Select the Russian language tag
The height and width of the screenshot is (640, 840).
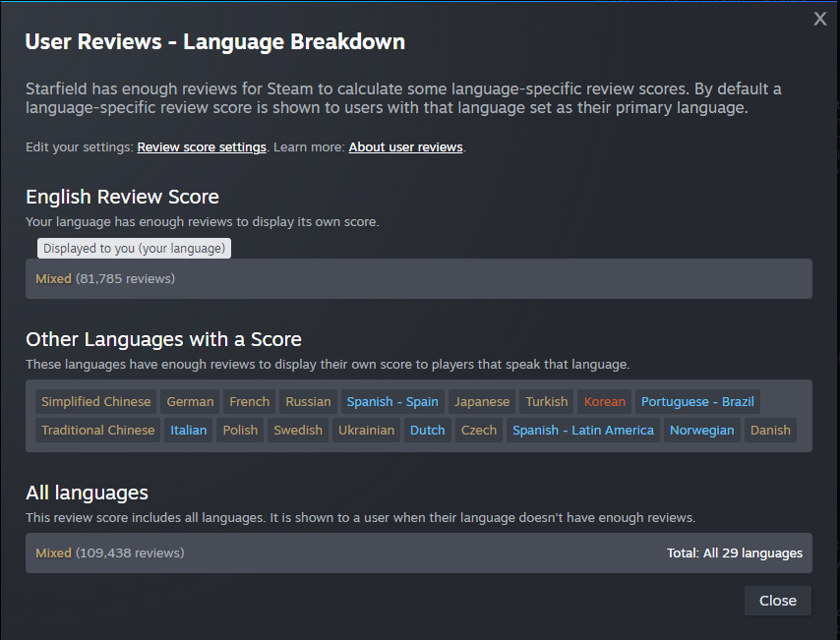click(308, 402)
